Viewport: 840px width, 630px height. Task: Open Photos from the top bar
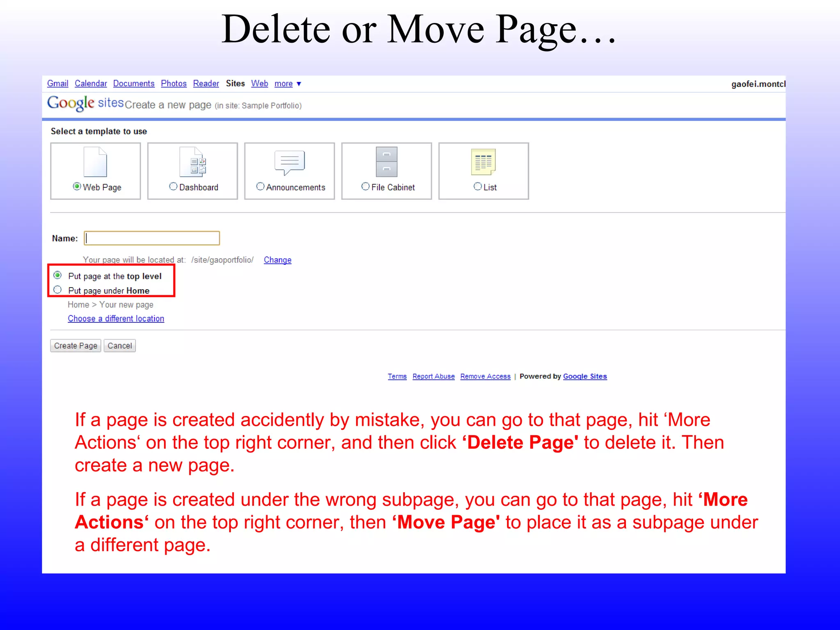(x=173, y=83)
